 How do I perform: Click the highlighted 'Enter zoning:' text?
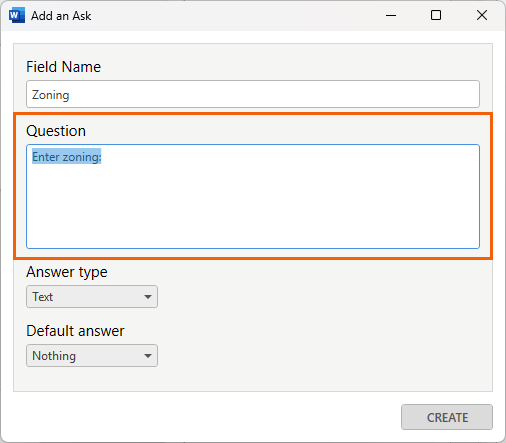click(67, 157)
